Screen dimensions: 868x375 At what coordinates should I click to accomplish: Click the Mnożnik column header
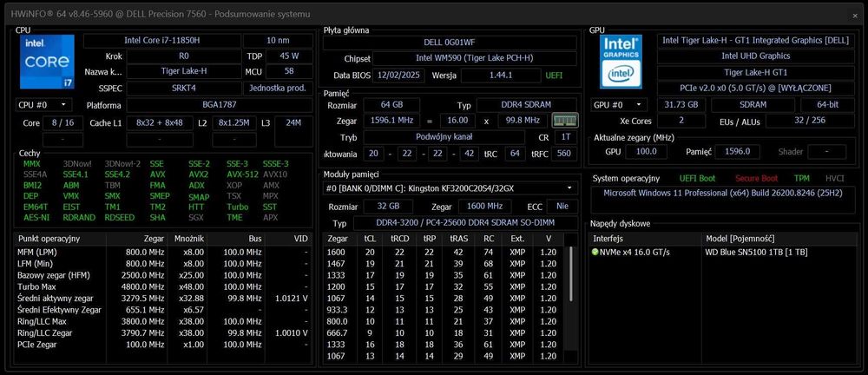189,239
